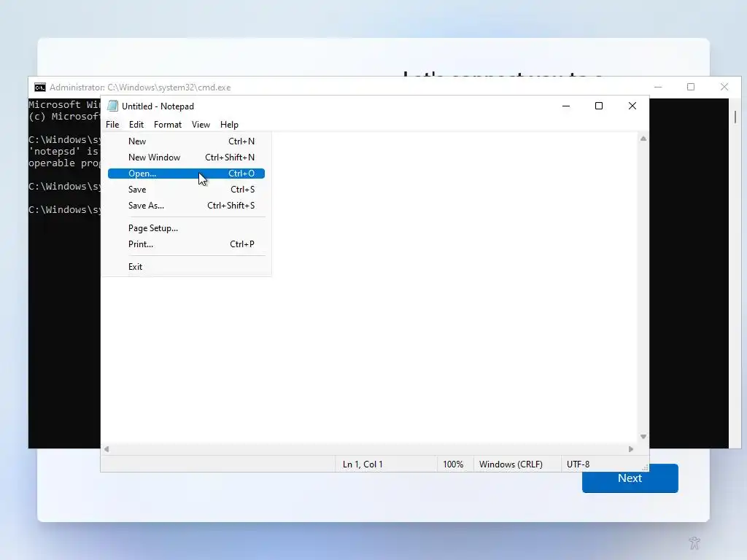This screenshot has width=747, height=560.
Task: Click the 'Administrator: C:\Windows\system32\cmd.exe' title
Action: [x=140, y=87]
